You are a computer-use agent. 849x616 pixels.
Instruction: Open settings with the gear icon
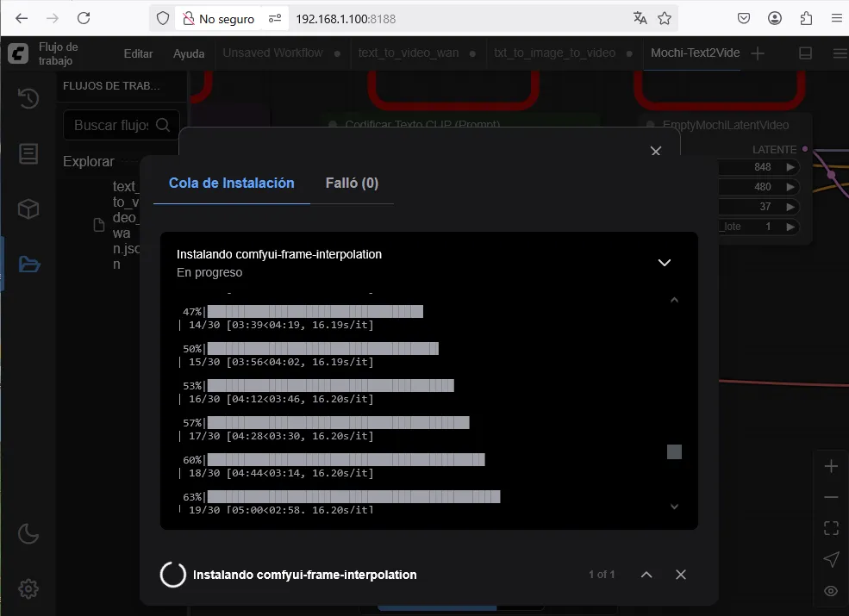[x=28, y=588]
